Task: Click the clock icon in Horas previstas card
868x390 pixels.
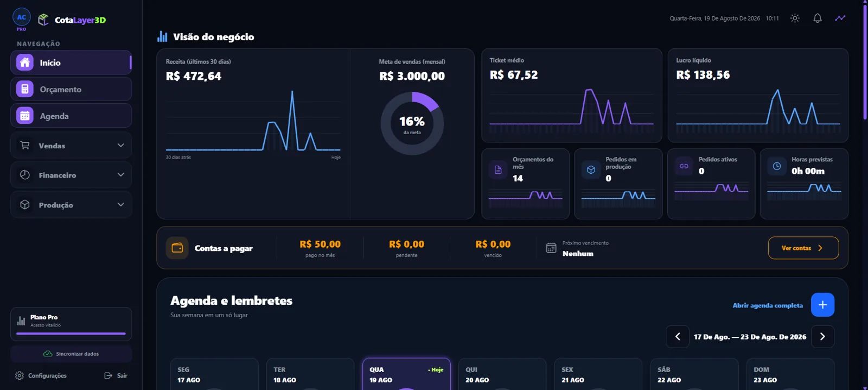Action: (x=777, y=166)
